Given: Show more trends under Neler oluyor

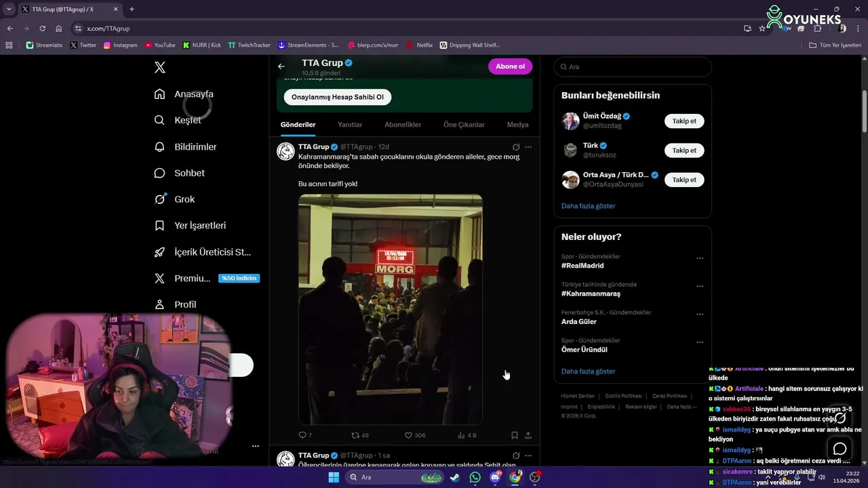Looking at the screenshot, I should click(x=588, y=371).
